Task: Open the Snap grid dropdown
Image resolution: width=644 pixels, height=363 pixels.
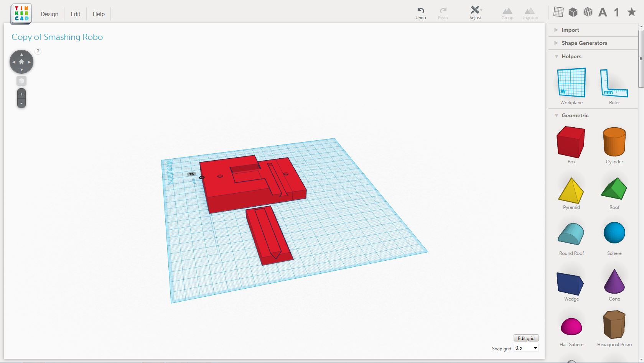Action: 526,348
